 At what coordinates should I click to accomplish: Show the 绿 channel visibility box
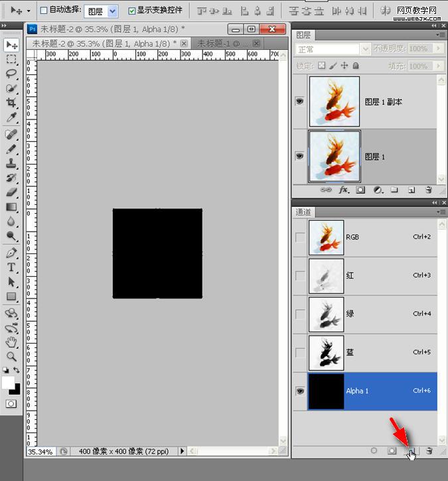[300, 314]
